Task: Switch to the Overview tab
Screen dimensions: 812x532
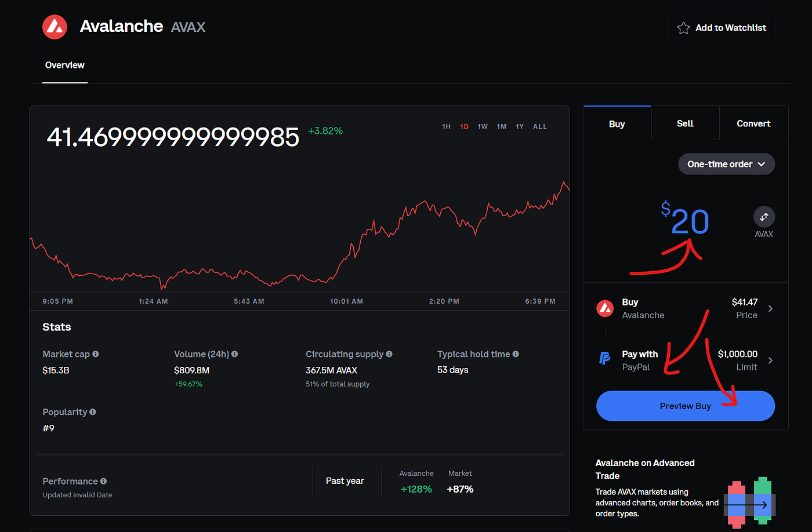Action: [65, 65]
